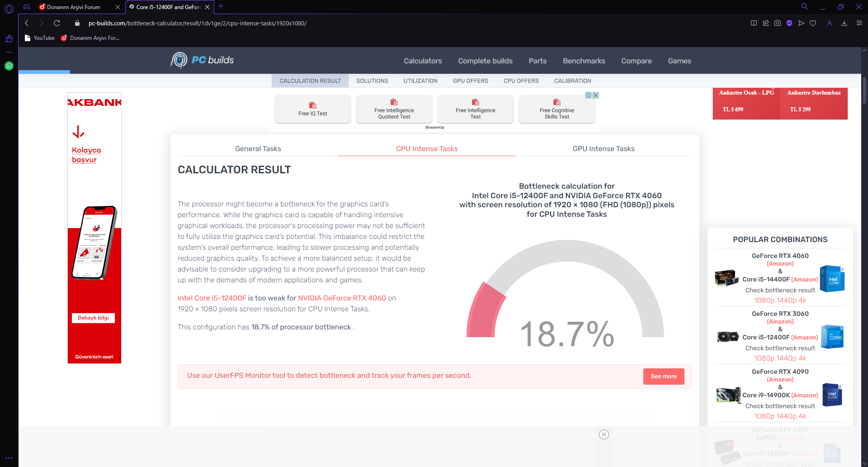Open the NVIDIA GeForce RTX 4060 link

click(x=342, y=298)
